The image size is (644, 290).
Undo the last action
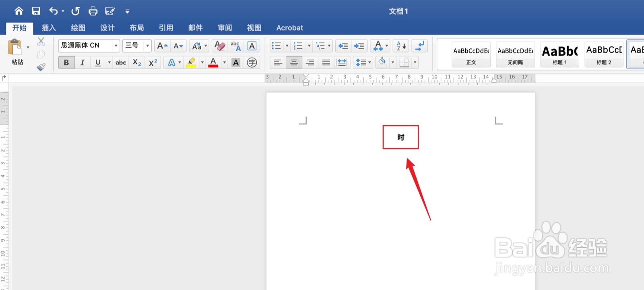pyautogui.click(x=54, y=11)
